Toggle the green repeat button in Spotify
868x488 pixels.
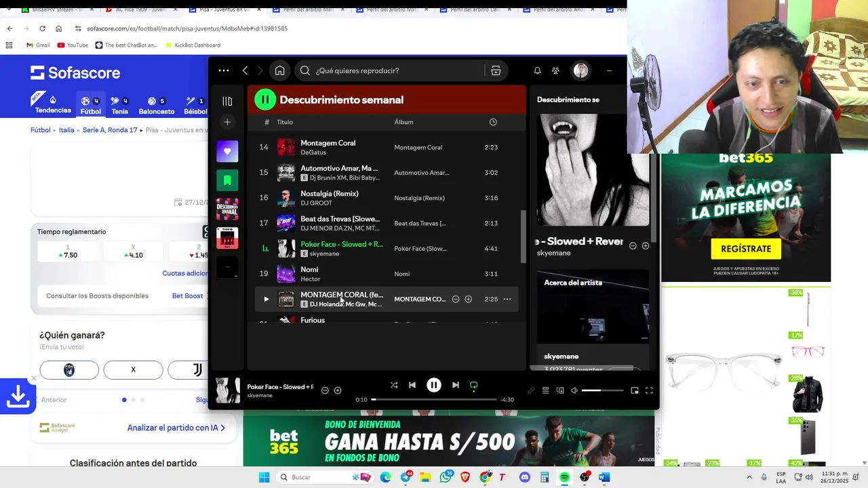474,385
